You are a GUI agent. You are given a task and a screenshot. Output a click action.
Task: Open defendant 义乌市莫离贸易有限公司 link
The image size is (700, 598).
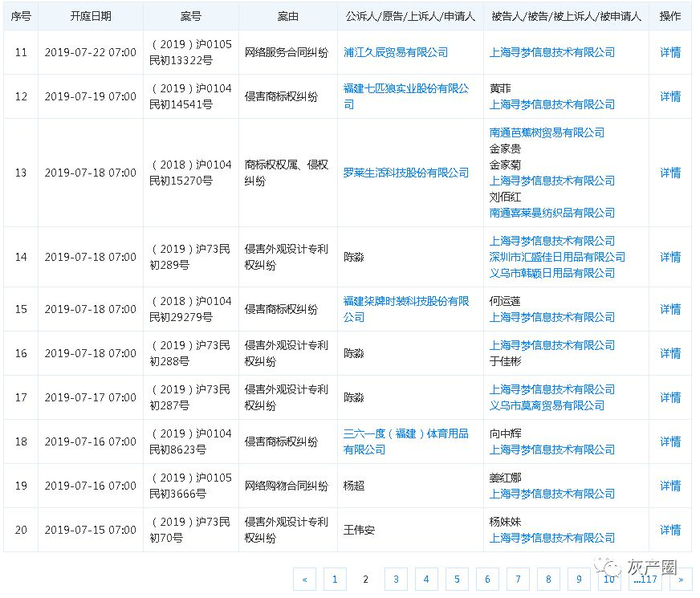(x=547, y=406)
